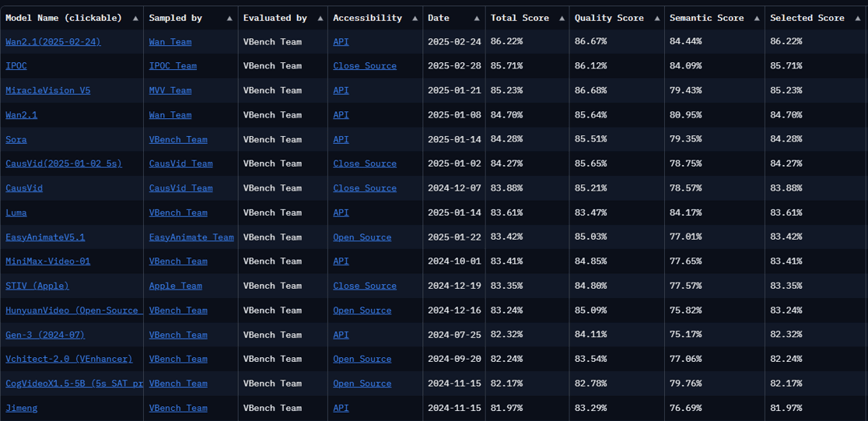The image size is (868, 421).
Task: Sort by Date column arrow
Action: coord(478,18)
